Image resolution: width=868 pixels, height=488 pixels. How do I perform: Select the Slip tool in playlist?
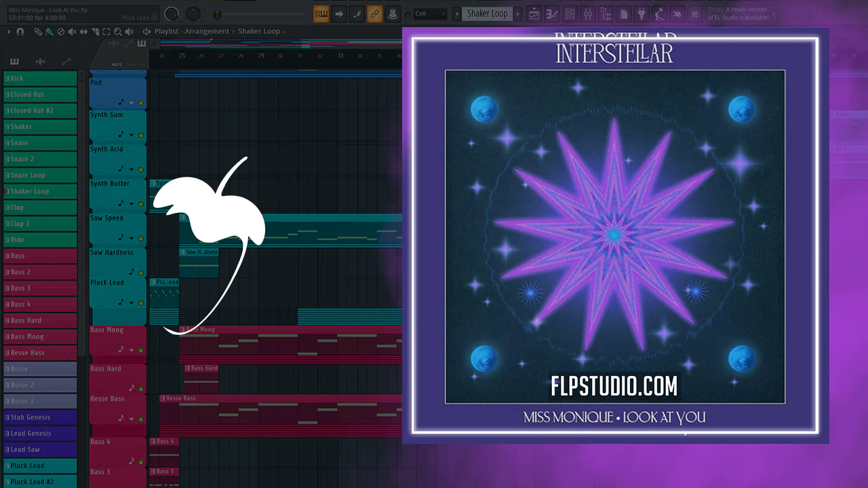pyautogui.click(x=83, y=31)
